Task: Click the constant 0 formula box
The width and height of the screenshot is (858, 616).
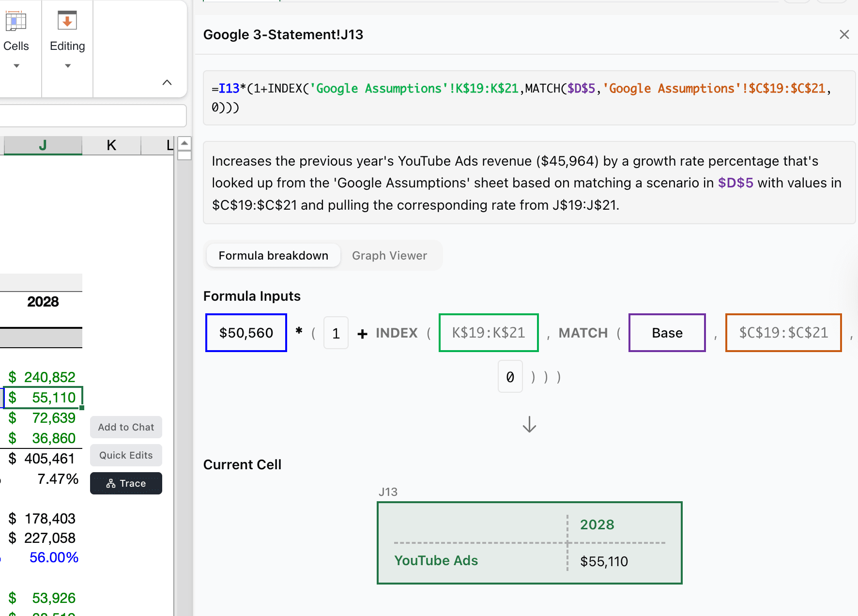Action: 510,376
